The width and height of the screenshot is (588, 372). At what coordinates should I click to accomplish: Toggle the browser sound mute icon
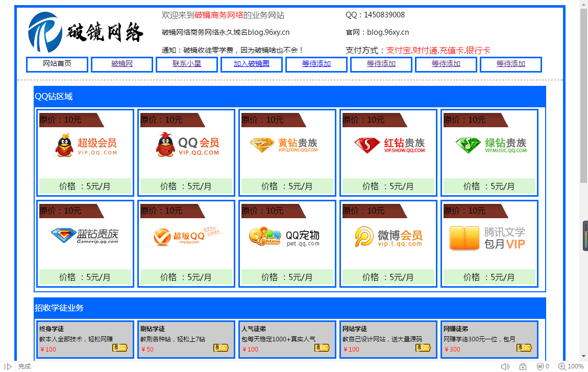tap(505, 366)
